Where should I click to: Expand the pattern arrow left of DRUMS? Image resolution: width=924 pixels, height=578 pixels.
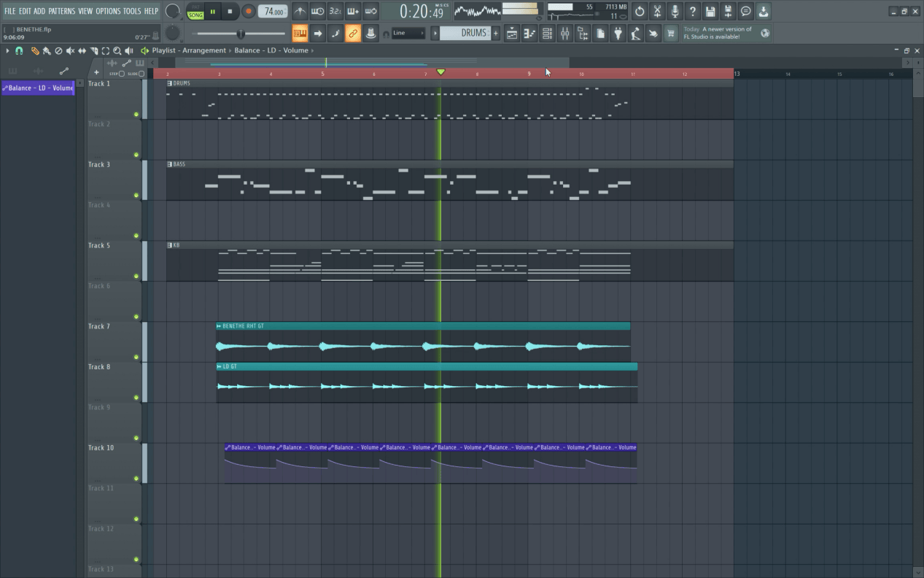click(435, 34)
